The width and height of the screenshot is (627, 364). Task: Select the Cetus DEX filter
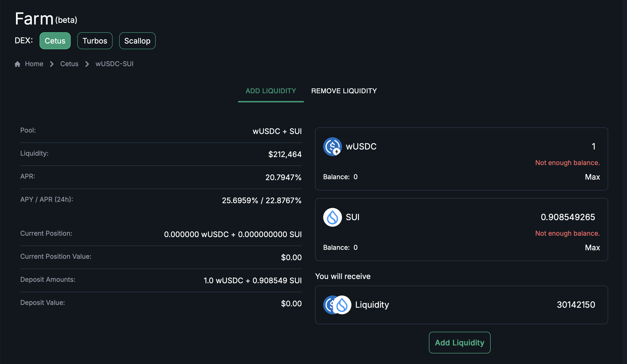pos(55,41)
